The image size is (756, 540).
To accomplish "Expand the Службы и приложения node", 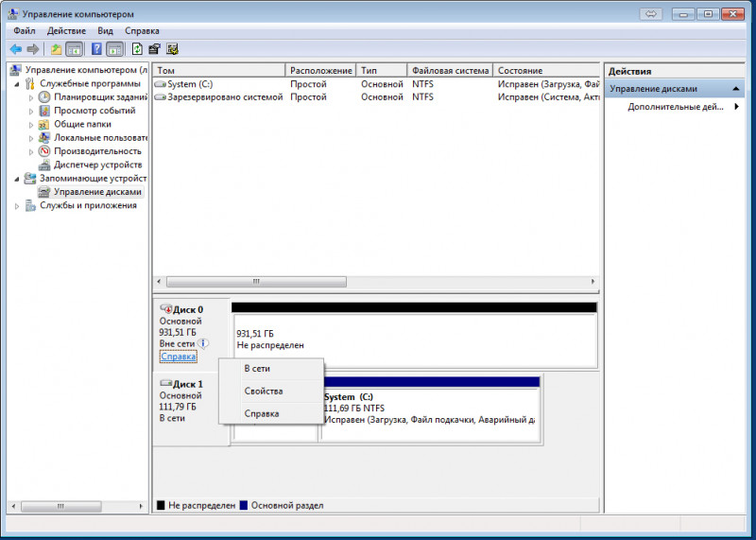I will click(18, 205).
